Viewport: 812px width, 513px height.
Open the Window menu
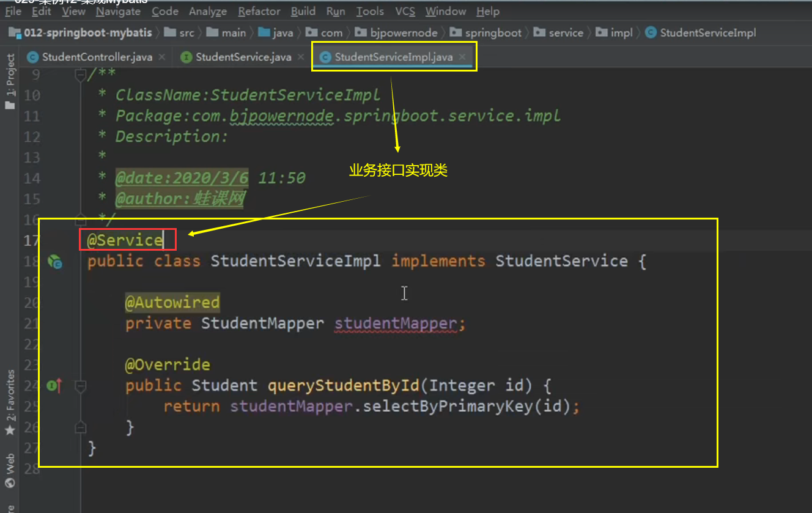tap(446, 12)
